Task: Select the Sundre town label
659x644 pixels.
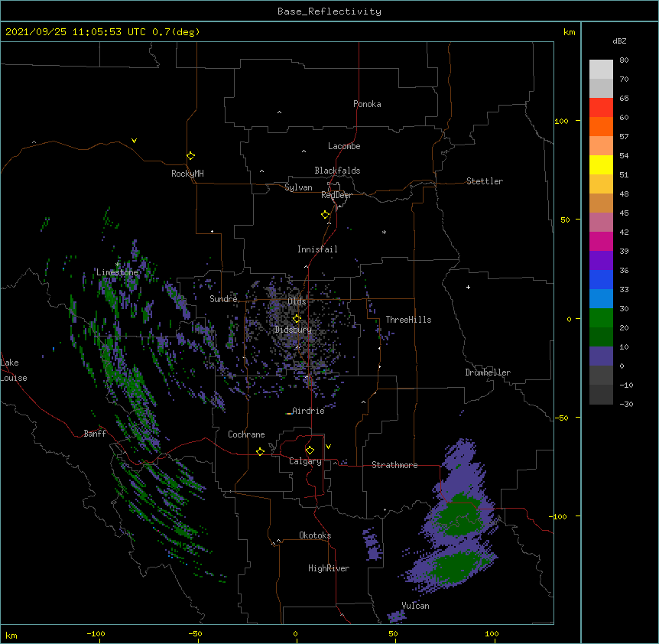Action: tap(223, 299)
